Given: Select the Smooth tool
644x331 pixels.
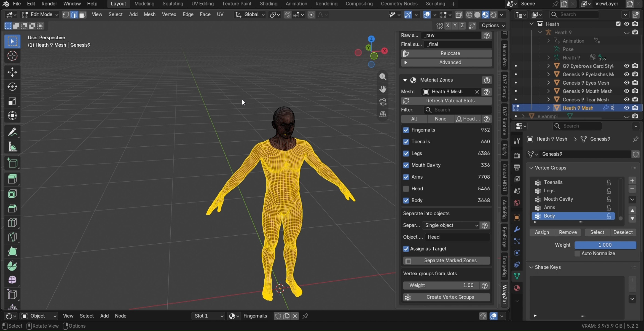Looking at the screenshot, I should tap(12, 280).
